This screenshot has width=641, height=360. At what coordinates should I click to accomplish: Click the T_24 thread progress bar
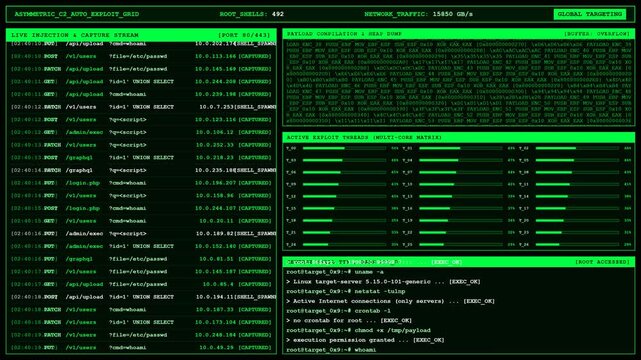coord(344,245)
